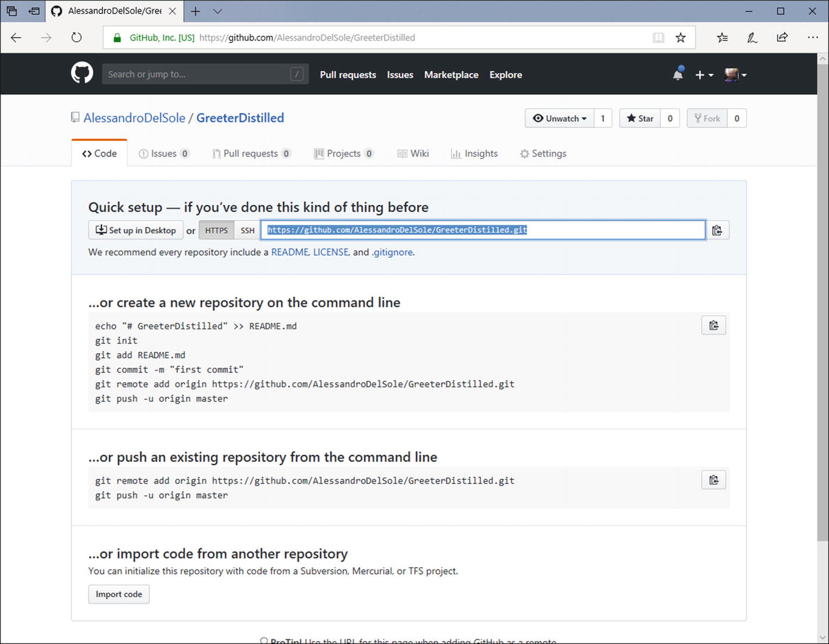Select the HTTPS protocol option
Image resolution: width=829 pixels, height=644 pixels.
coord(216,230)
